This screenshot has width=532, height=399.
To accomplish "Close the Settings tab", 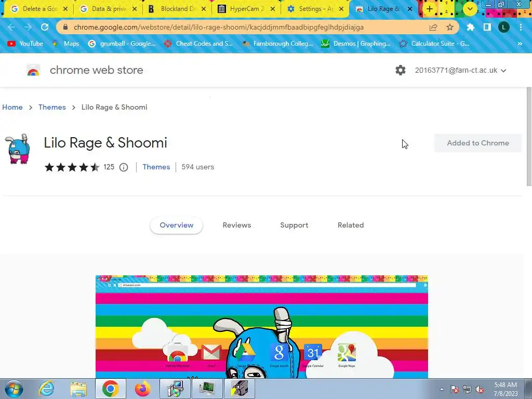I will 342,9.
